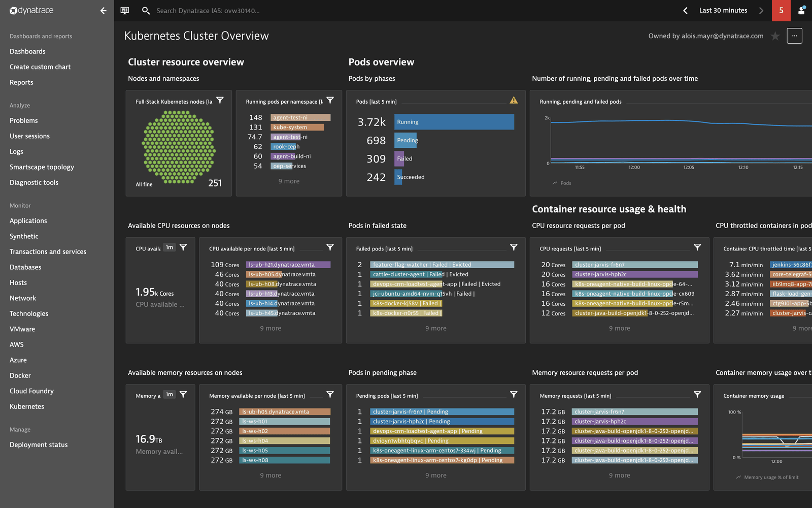The image size is (812, 508).
Task: Select ls-ub-h21.dynatrace.vmta CPU node row
Action: [270, 265]
